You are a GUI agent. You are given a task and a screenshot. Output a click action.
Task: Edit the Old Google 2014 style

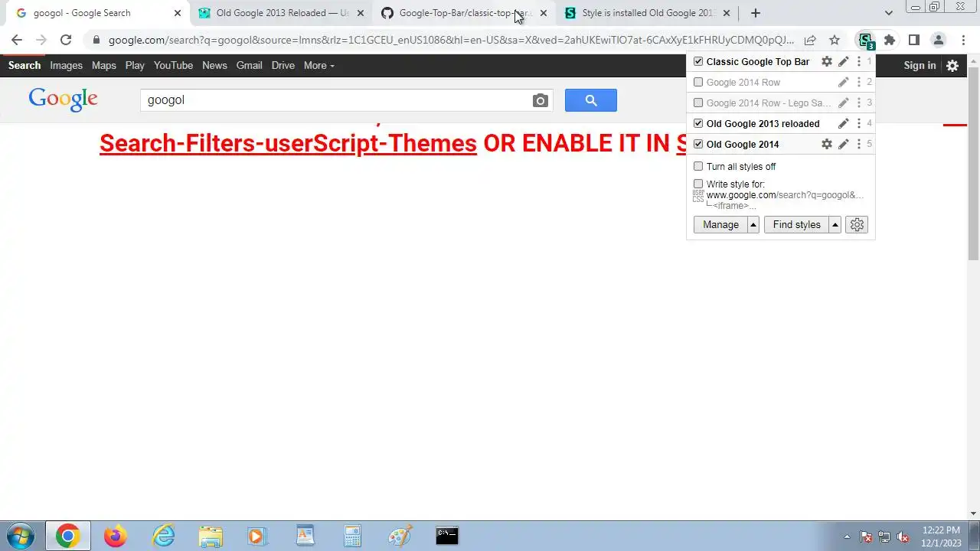[843, 144]
